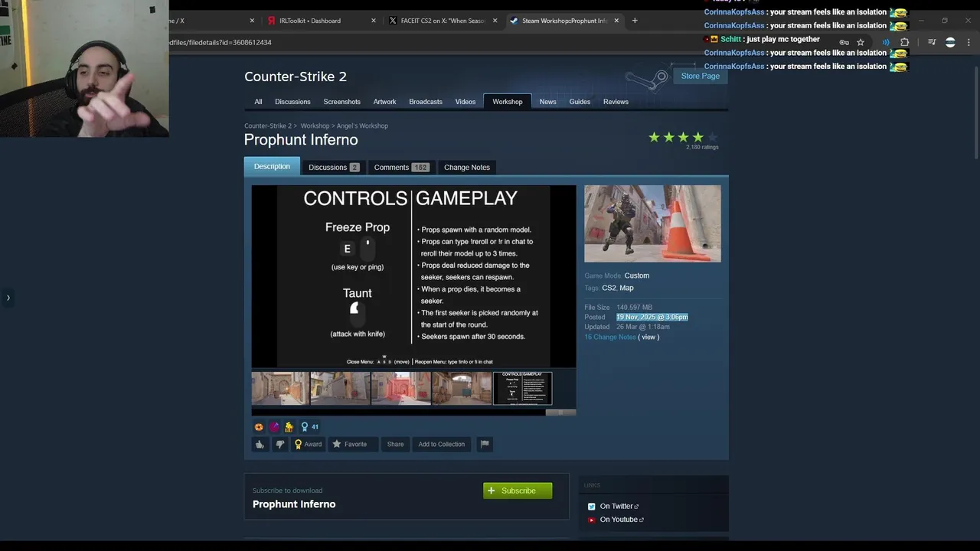Open the Twitter link icon
980x551 pixels.
(x=591, y=507)
